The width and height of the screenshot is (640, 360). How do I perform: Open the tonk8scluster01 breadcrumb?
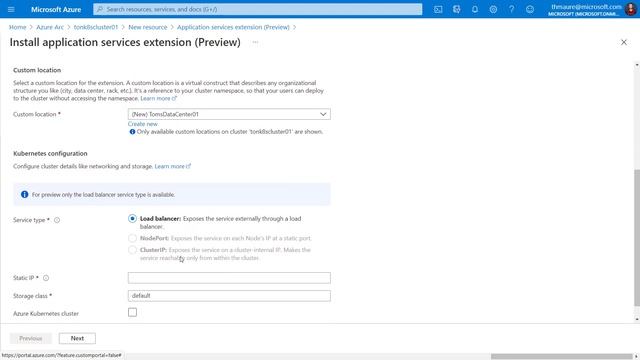96,27
